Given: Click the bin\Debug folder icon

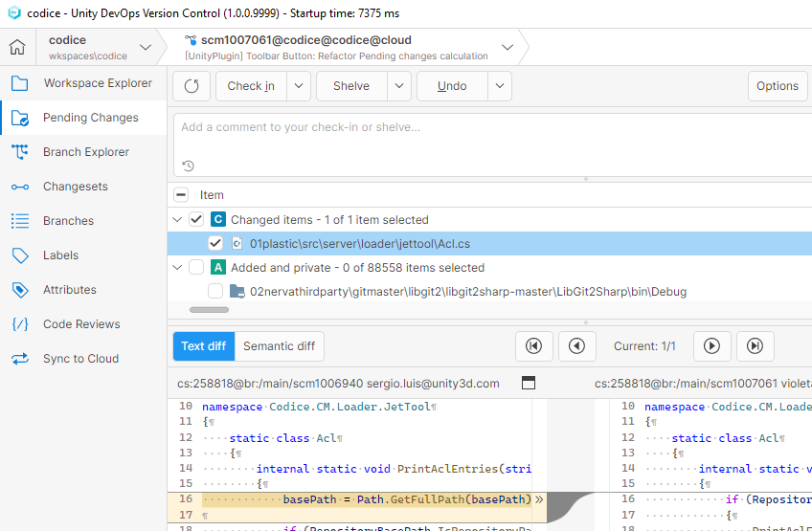Looking at the screenshot, I should pos(237,292).
